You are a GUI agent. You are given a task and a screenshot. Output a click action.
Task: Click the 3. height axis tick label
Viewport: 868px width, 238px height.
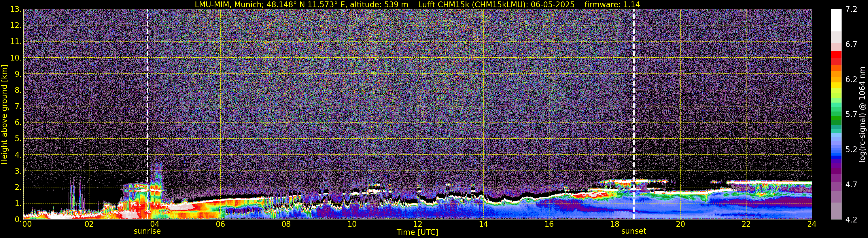tap(18, 171)
